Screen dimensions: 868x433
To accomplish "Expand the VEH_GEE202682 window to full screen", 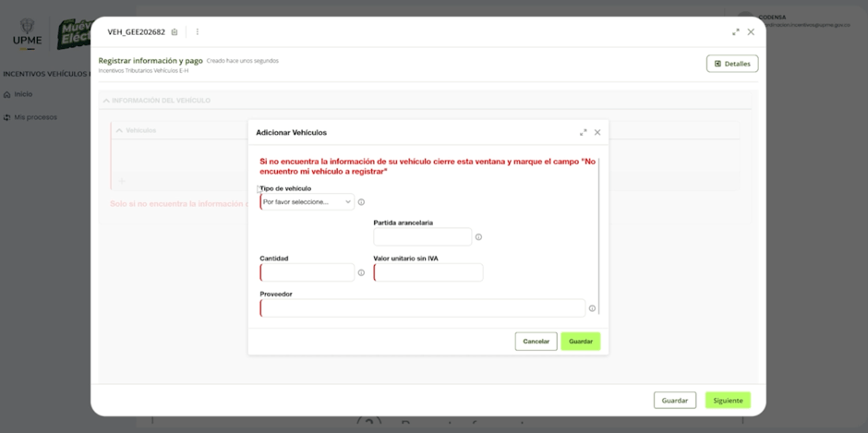I will 736,32.
